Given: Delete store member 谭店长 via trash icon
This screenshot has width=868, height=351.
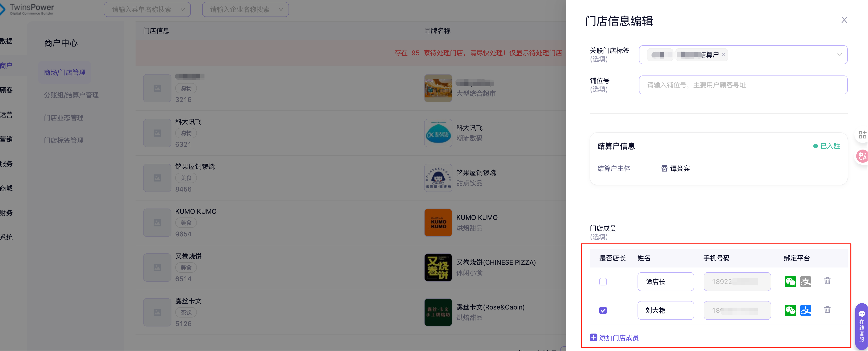Looking at the screenshot, I should 827,281.
